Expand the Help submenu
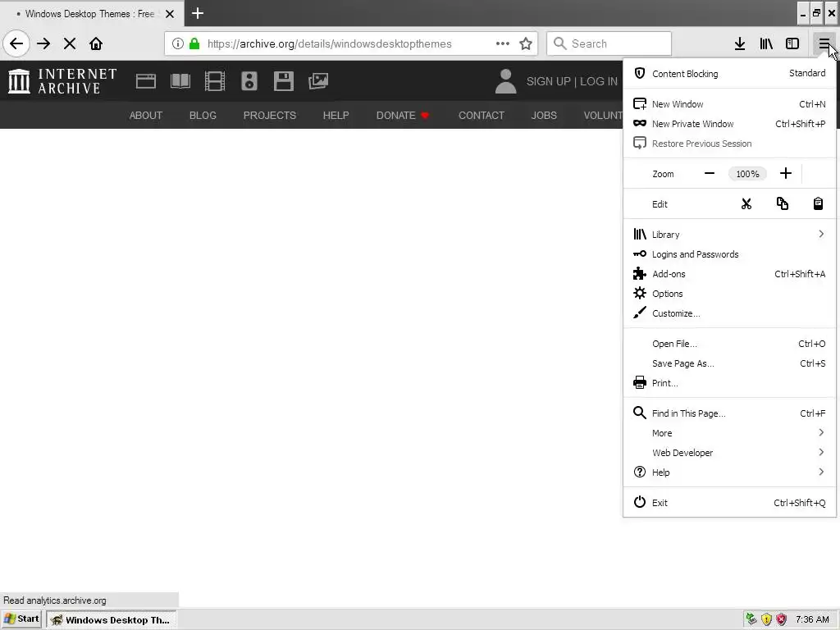Viewport: 840px width, 630px height. coord(729,472)
